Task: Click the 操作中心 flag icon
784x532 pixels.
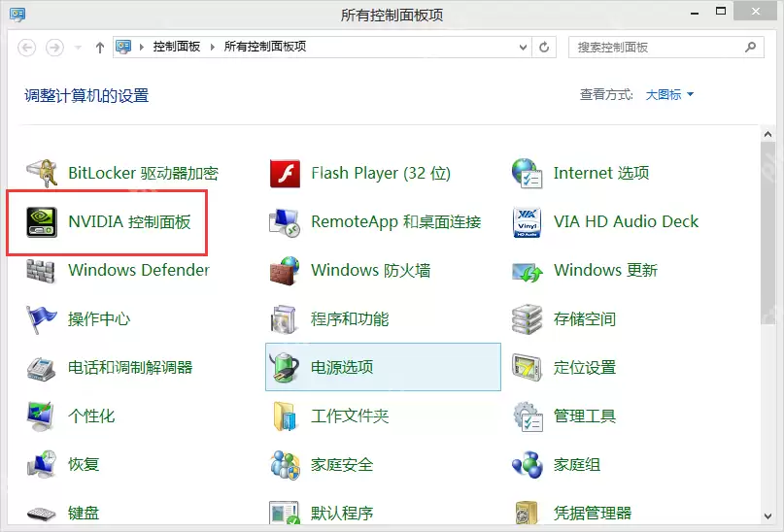Action: click(x=41, y=319)
